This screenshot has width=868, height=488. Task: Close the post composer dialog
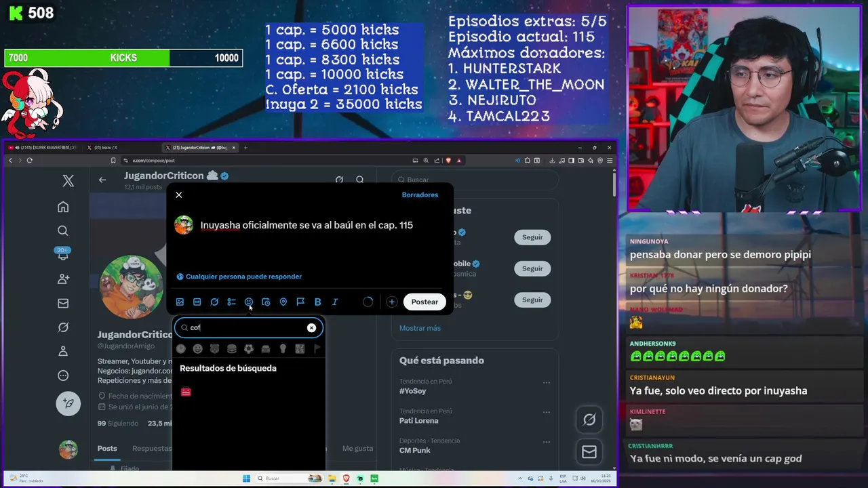point(179,195)
